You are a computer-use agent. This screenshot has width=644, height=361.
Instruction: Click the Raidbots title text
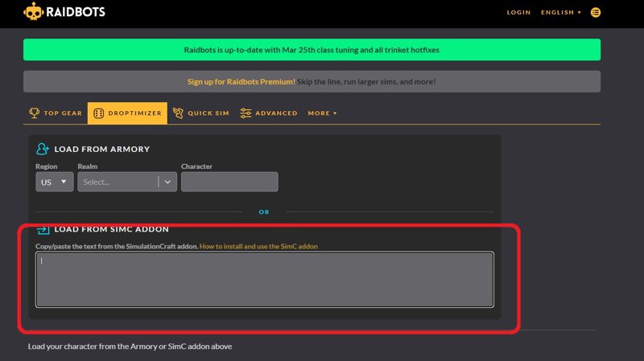(76, 12)
